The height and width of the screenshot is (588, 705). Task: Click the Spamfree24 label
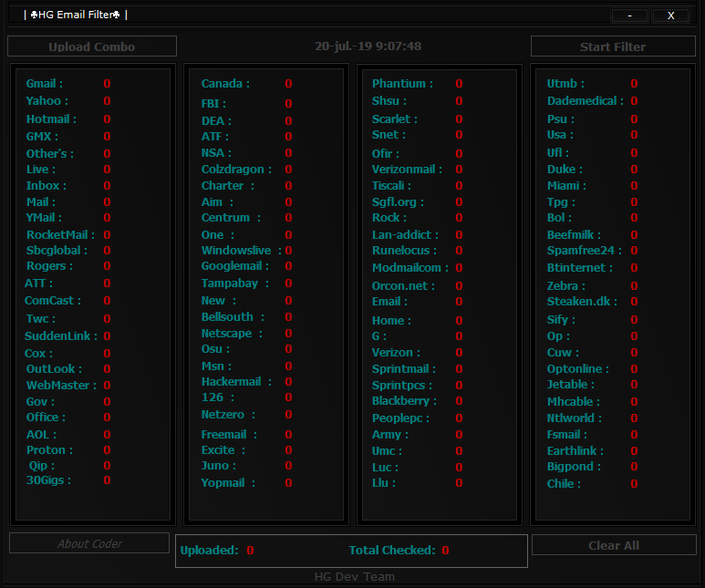[x=585, y=251]
